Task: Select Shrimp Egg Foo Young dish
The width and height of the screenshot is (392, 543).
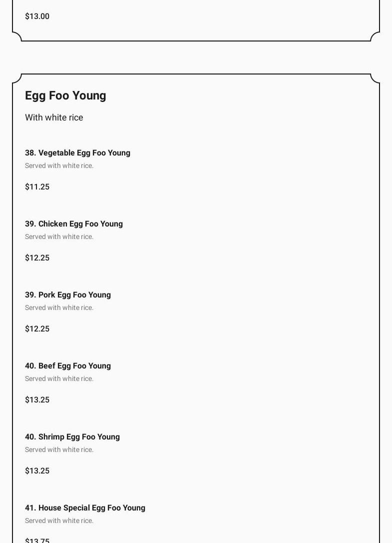Action: click(72, 437)
